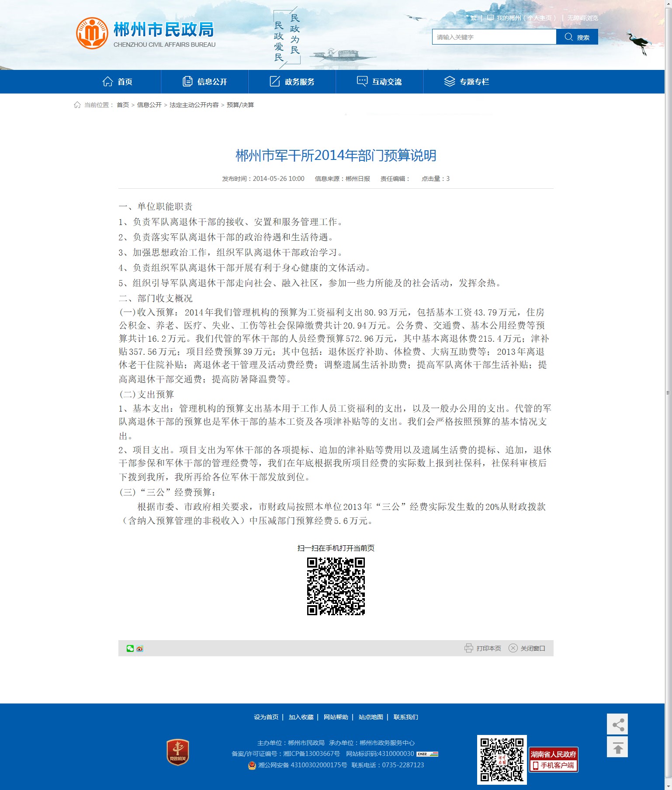
Task: Click breadcrumb link 法定主动公开内容
Action: (x=194, y=105)
